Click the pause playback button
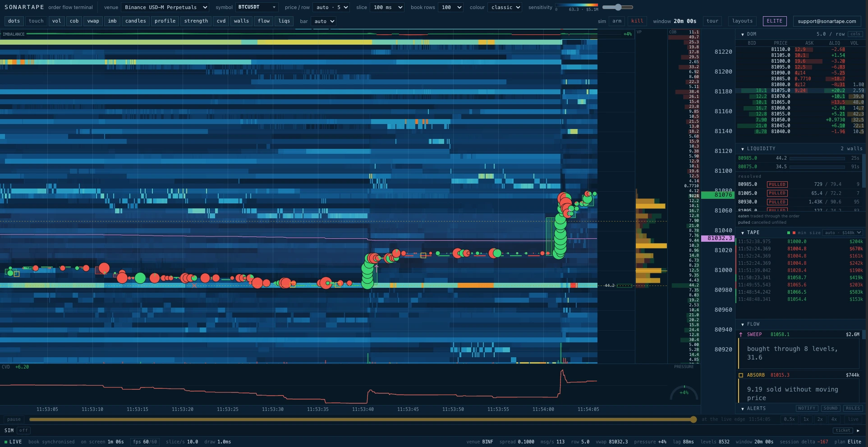Image resolution: width=868 pixels, height=447 pixels. (x=14, y=419)
